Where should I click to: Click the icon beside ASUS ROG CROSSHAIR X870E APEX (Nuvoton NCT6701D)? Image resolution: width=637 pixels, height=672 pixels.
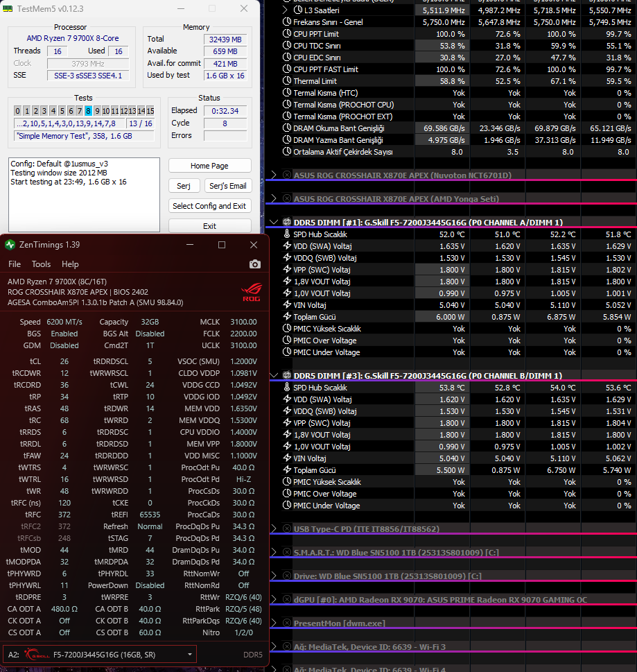(287, 175)
